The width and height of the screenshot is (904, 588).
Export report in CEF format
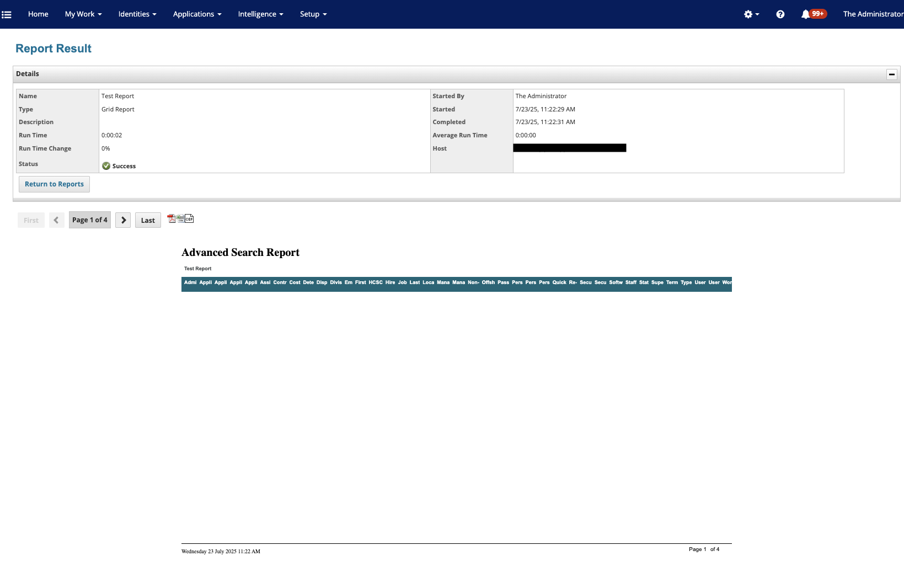(x=189, y=218)
